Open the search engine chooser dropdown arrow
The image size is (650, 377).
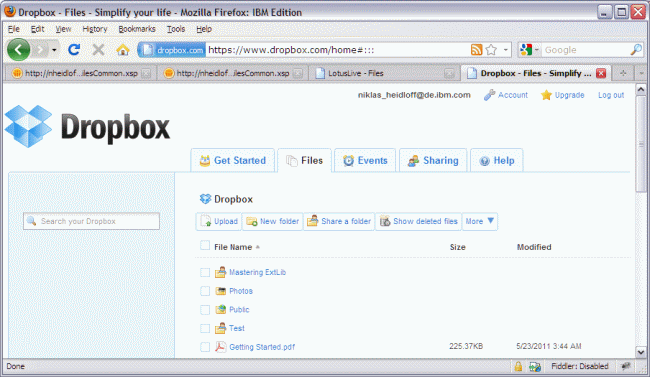coord(536,50)
